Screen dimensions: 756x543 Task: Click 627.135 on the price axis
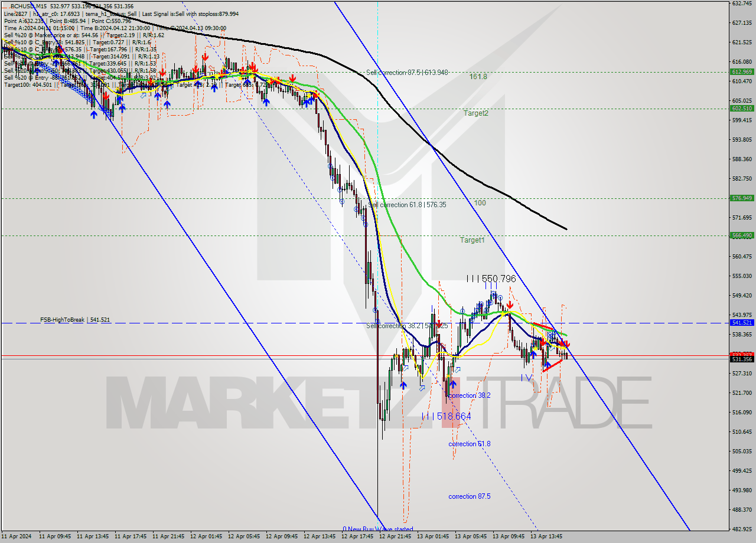point(742,23)
